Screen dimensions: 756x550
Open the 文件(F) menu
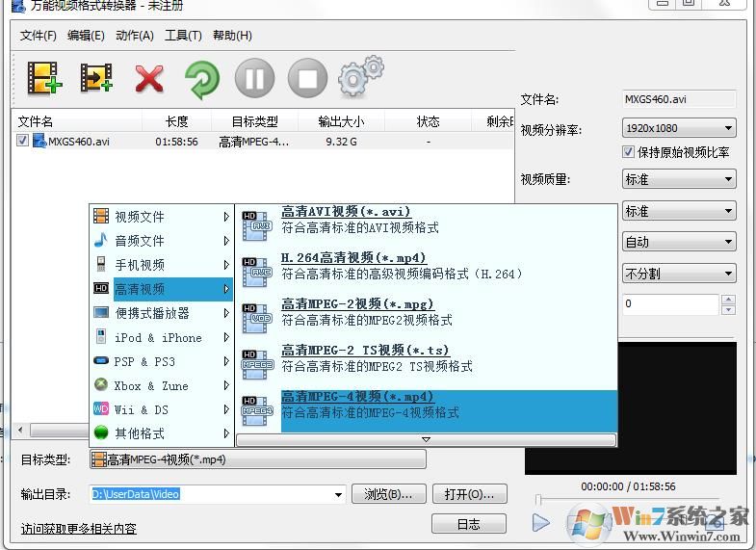coord(39,36)
